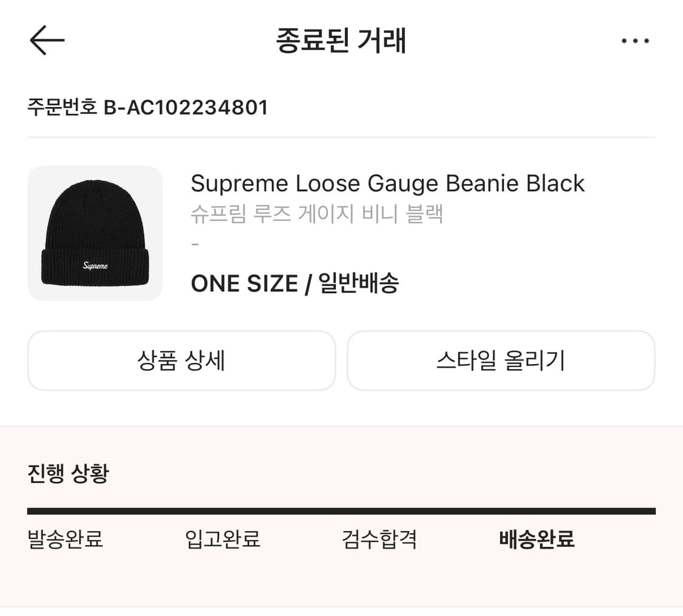Select the product name Supreme Loose Gauge Beanie Black
The image size is (683, 616).
(387, 183)
